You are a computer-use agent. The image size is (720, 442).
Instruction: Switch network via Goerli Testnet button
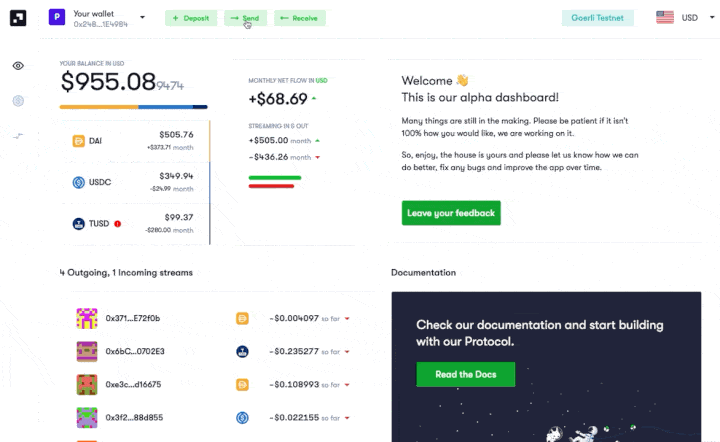pos(597,18)
